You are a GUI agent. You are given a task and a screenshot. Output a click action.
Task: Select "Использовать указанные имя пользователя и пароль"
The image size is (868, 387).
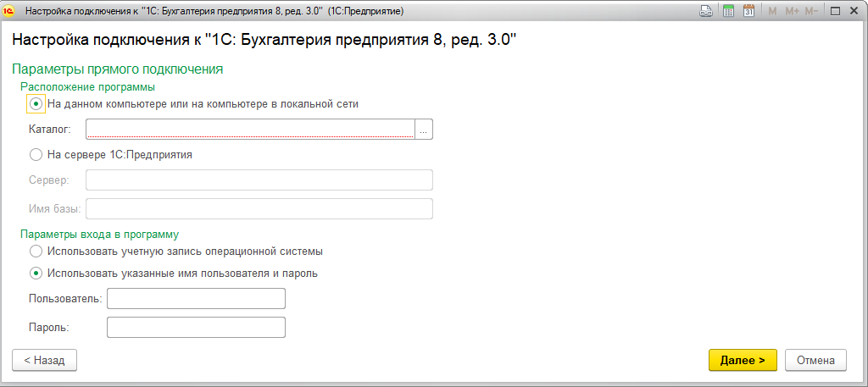pos(36,274)
